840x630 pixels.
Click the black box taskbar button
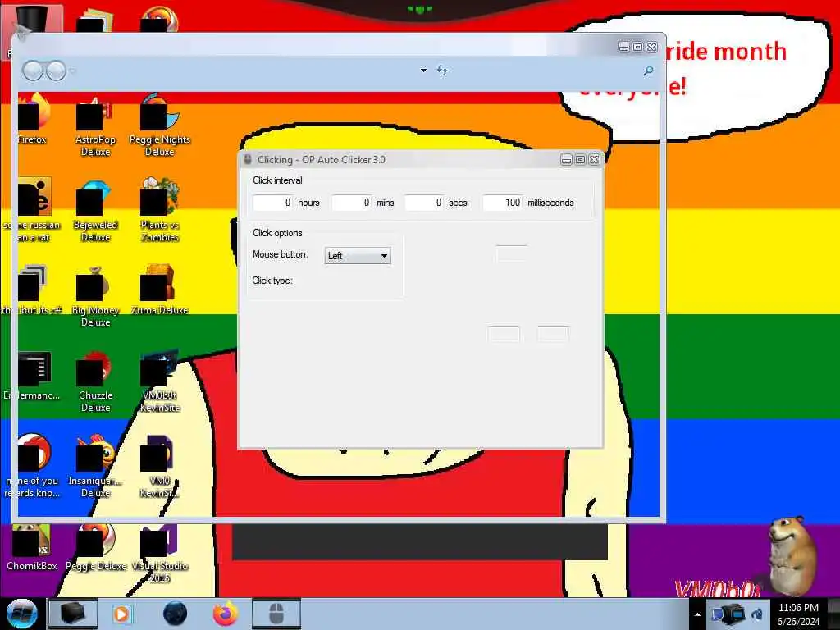click(73, 614)
